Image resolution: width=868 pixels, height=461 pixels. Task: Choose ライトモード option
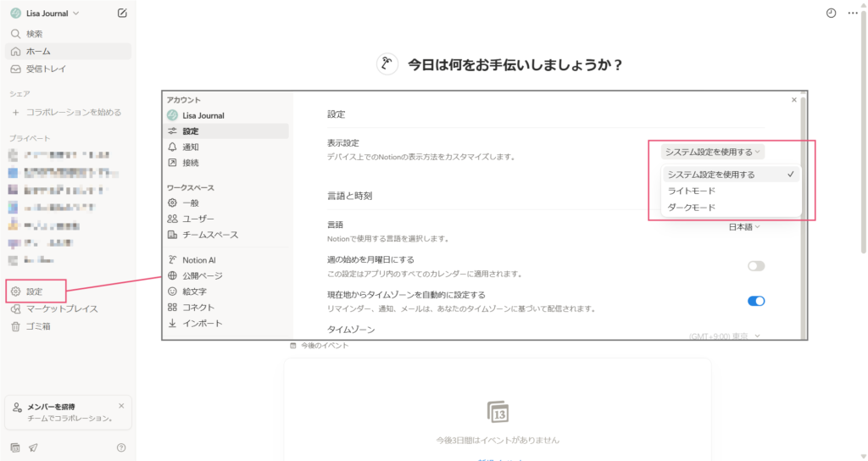(x=730, y=191)
